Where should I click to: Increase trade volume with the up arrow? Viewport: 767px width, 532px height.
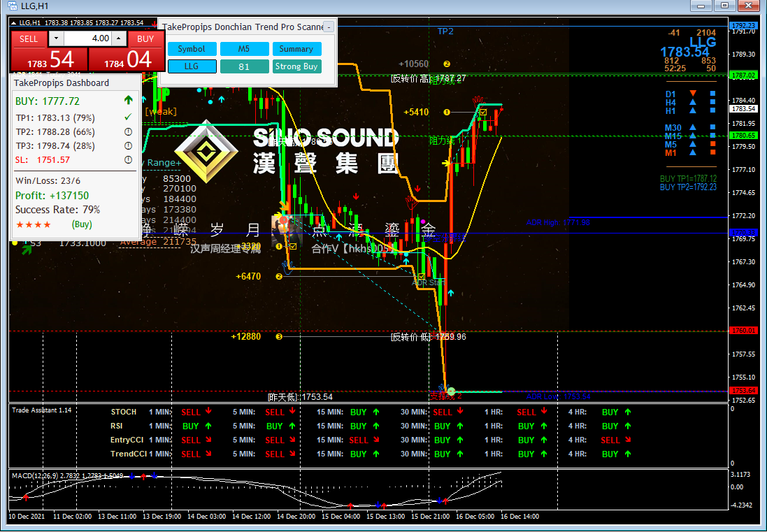point(119,38)
